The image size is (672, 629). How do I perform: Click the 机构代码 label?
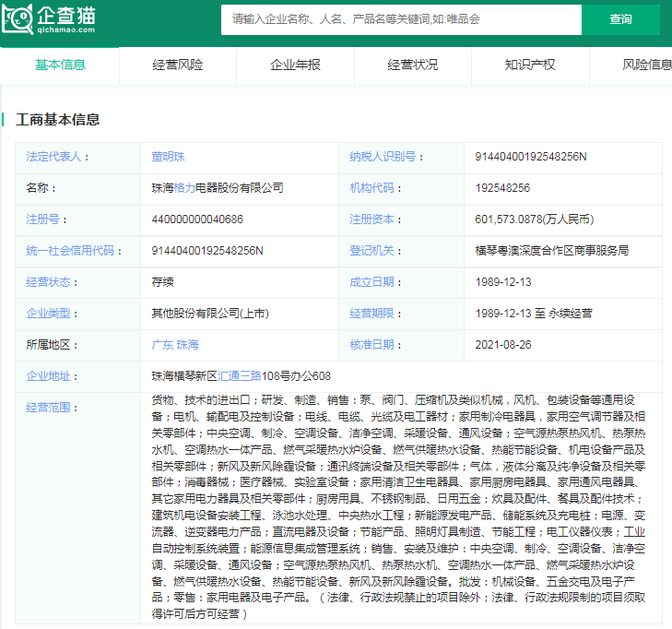(371, 188)
